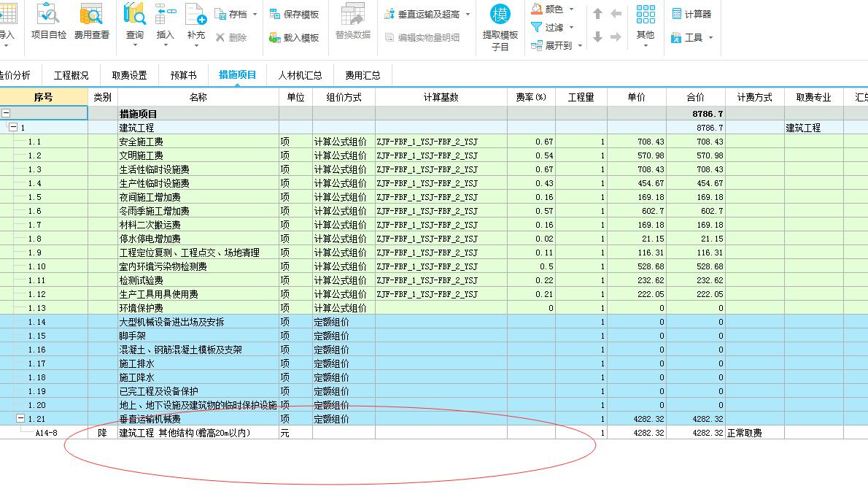
Task: Click the 0.02 rate for 停水停电增加费
Action: (x=544, y=239)
